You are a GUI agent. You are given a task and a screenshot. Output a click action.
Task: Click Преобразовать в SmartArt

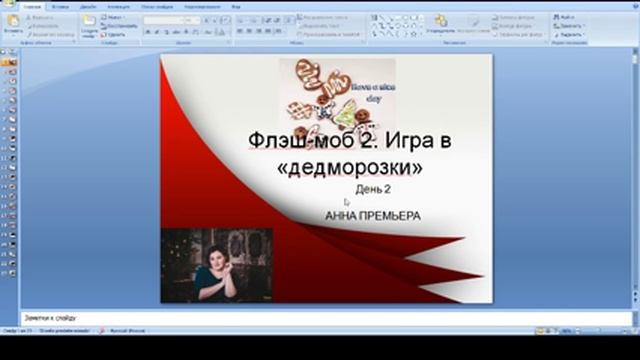pyautogui.click(x=330, y=35)
